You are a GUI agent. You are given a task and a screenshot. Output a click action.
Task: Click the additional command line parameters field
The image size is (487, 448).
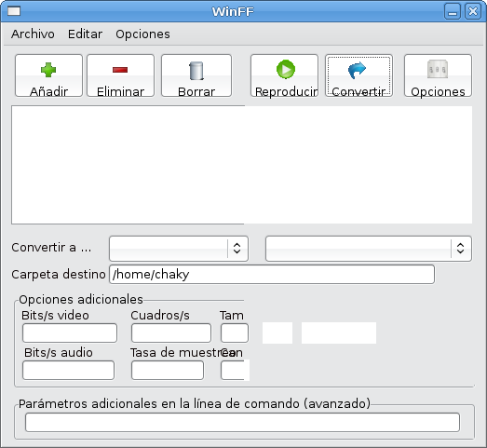point(242,422)
